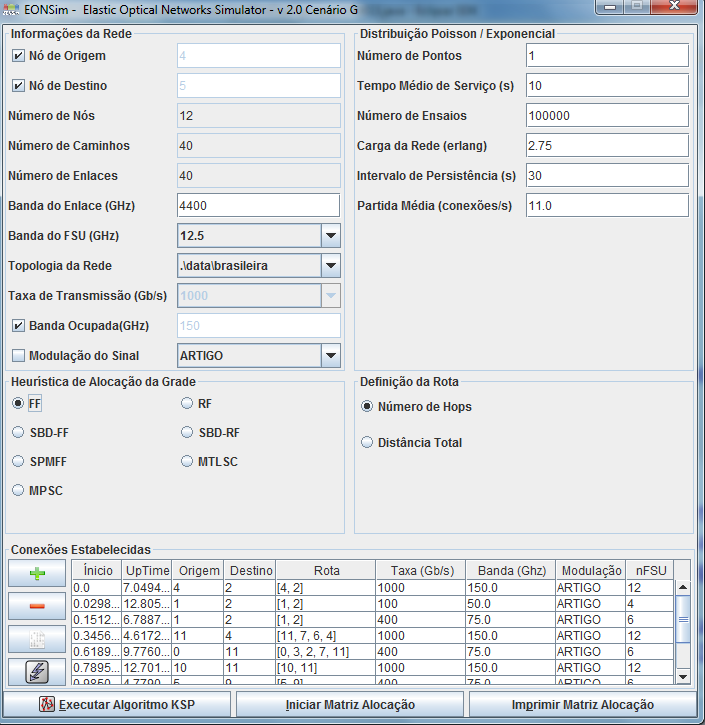Image resolution: width=705 pixels, height=725 pixels.
Task: Click the Modulação column header
Action: tap(591, 571)
